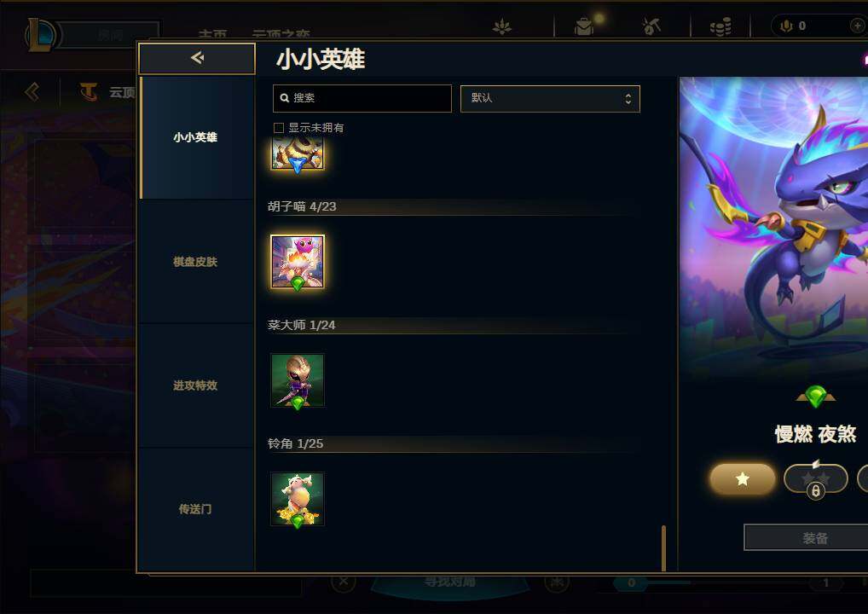This screenshot has width=868, height=614.
Task: Select the 小小英雄 sidebar tab
Action: pos(195,137)
